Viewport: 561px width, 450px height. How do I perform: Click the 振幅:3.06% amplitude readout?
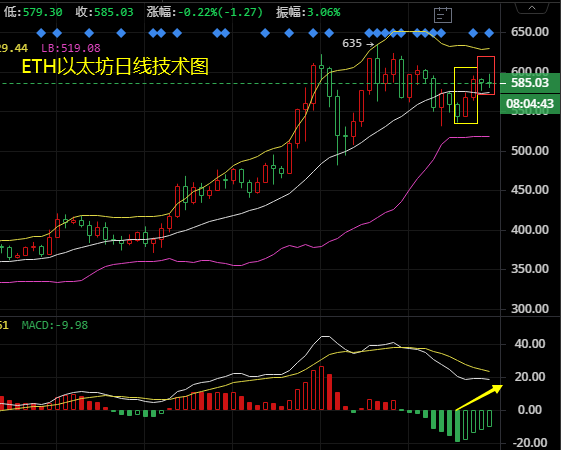tap(308, 13)
